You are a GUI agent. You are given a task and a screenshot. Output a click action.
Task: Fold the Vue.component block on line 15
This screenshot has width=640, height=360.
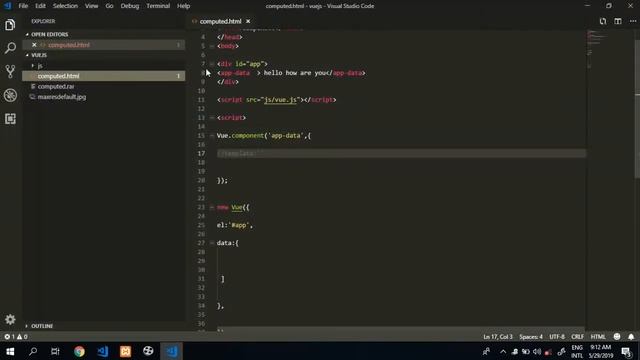point(212,136)
